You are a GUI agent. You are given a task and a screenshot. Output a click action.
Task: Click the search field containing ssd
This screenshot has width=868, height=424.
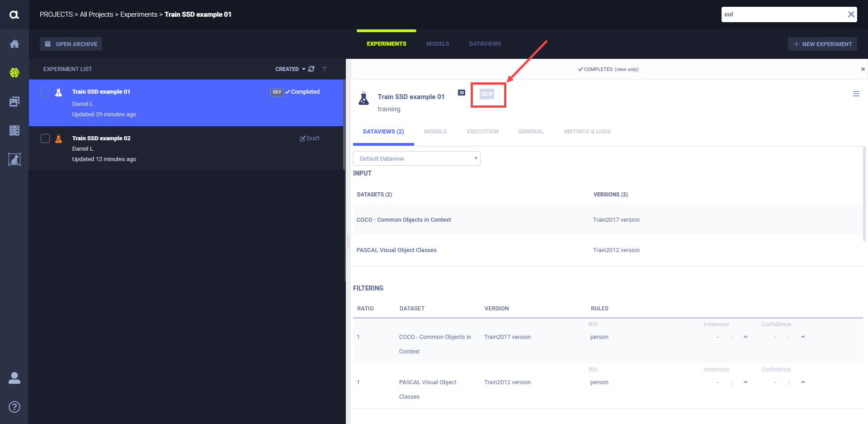tap(782, 14)
